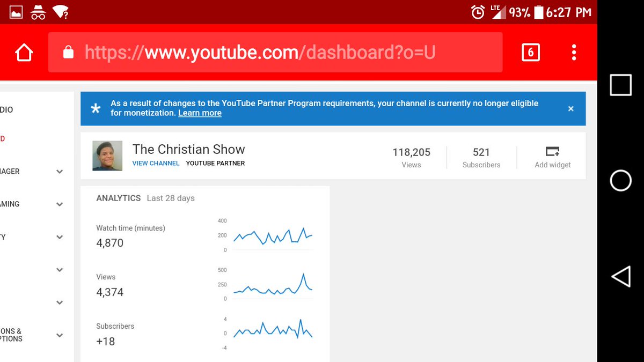Tap the battery status icon
This screenshot has width=644, height=362.
(538, 12)
